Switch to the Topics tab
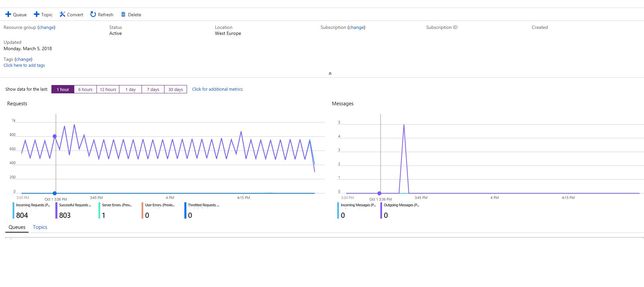Screen dimensions: 644x287 (40, 227)
